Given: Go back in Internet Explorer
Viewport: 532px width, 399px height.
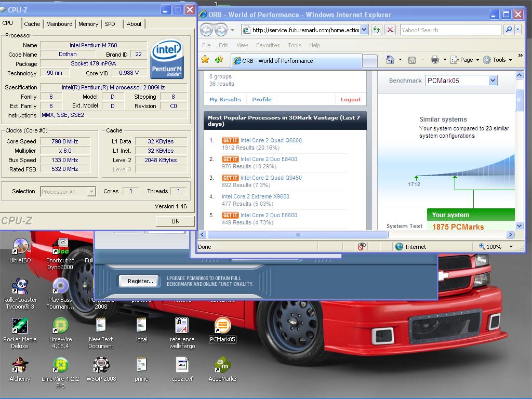Looking at the screenshot, I should (x=206, y=30).
